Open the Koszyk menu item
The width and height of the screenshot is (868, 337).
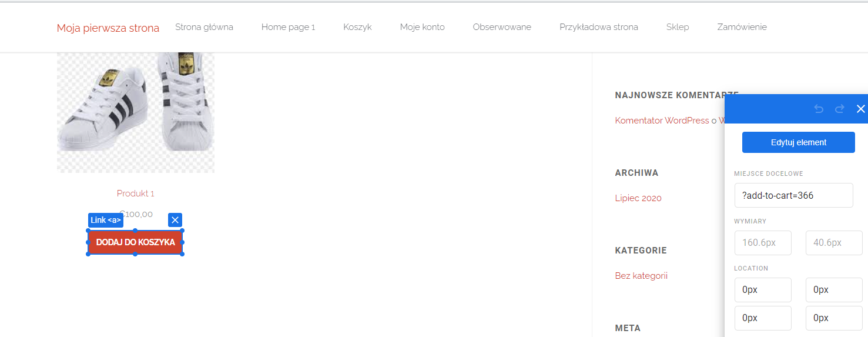(x=357, y=27)
